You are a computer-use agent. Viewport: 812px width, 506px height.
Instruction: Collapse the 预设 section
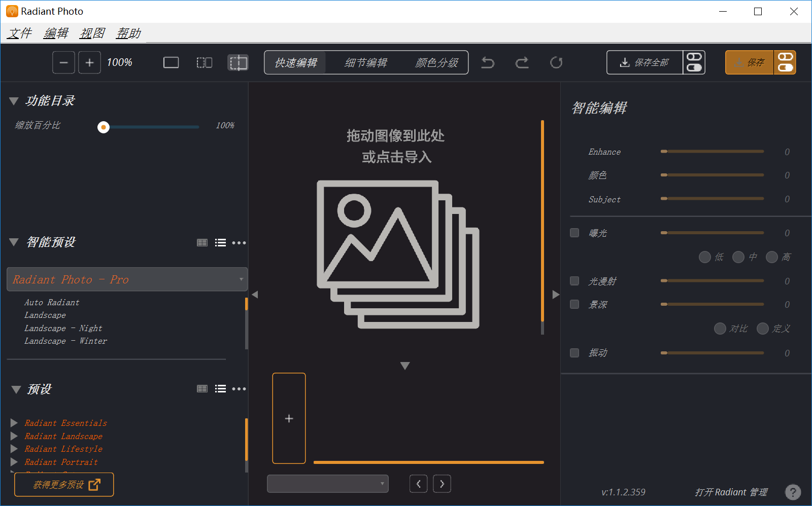coord(16,389)
